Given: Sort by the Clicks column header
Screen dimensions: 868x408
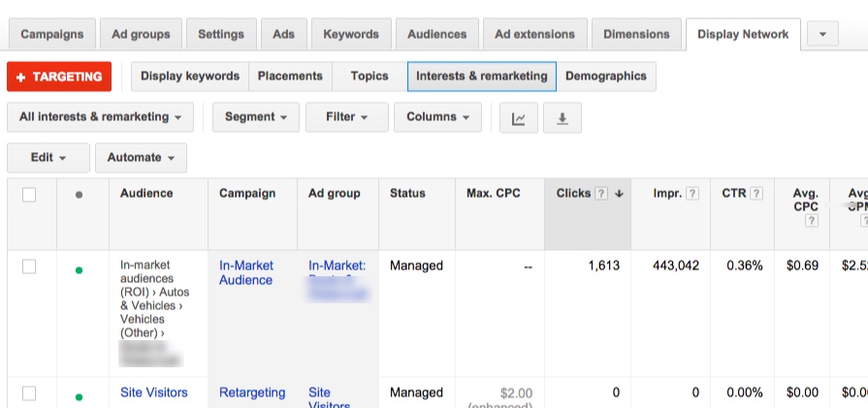Looking at the screenshot, I should point(573,194).
